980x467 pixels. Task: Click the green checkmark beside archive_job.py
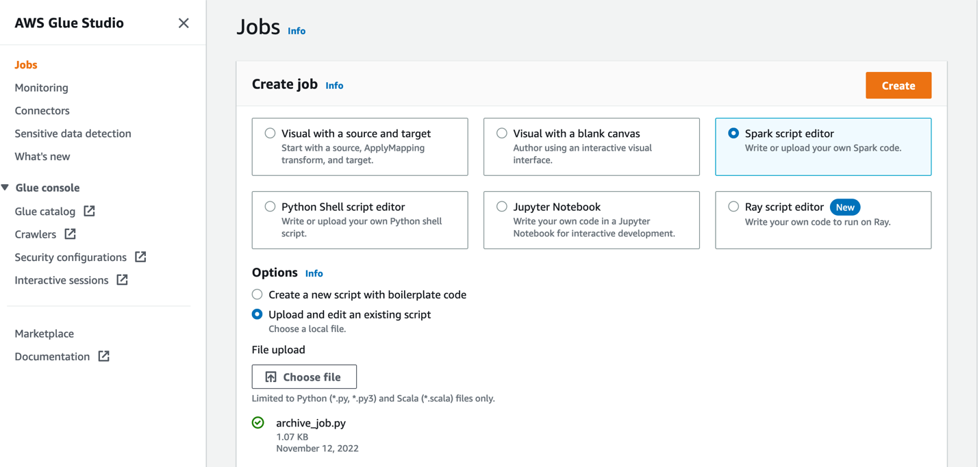tap(258, 422)
